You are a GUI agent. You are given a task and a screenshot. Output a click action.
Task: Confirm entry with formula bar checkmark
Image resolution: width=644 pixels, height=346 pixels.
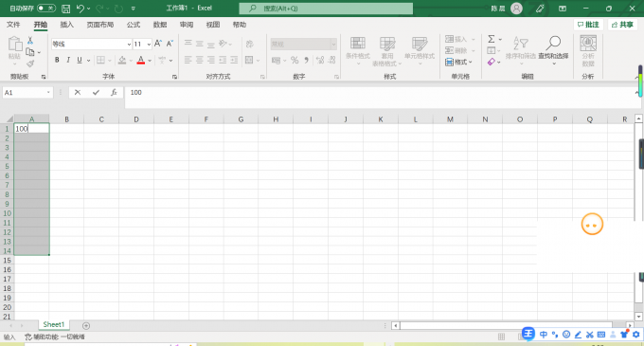96,93
